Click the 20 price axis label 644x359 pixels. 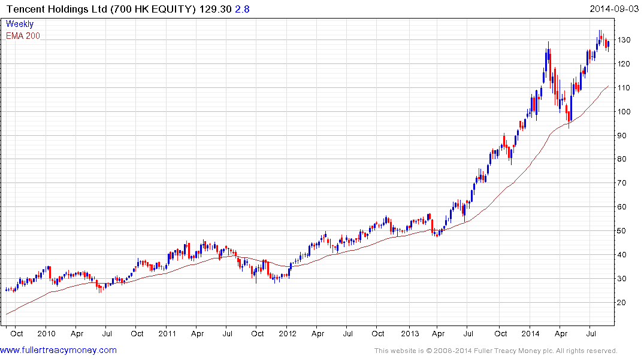pos(622,302)
